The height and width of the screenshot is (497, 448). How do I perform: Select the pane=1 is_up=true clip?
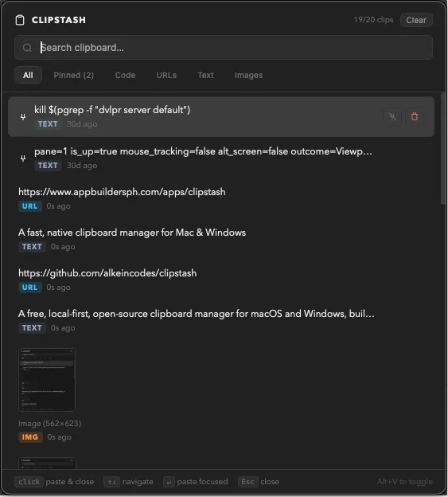(x=221, y=158)
